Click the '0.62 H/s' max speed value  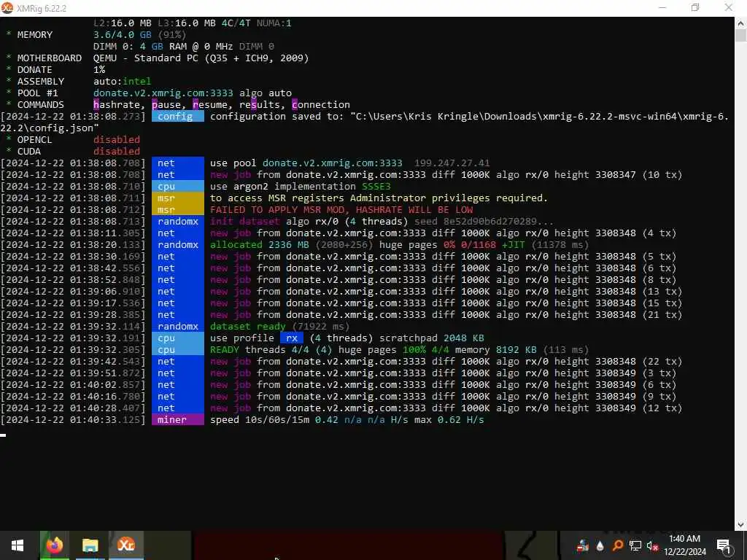click(x=461, y=419)
